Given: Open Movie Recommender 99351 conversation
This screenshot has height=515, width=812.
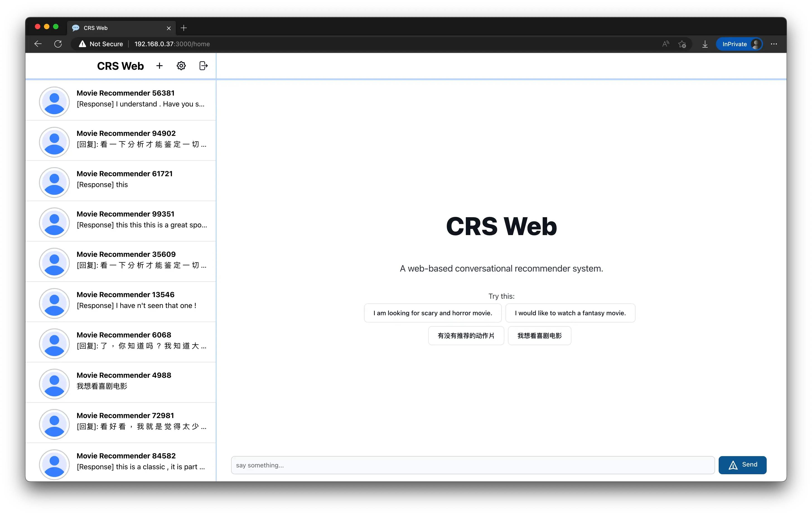Looking at the screenshot, I should (121, 221).
